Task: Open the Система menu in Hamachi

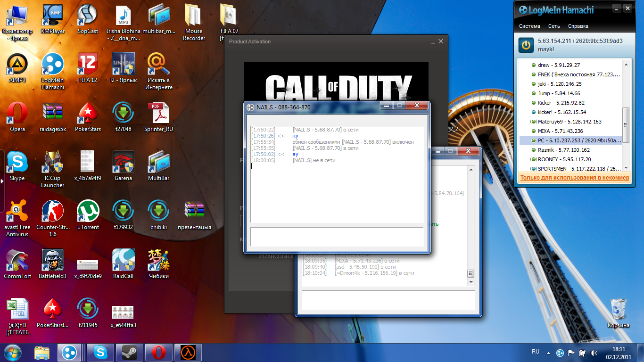Action: [529, 26]
